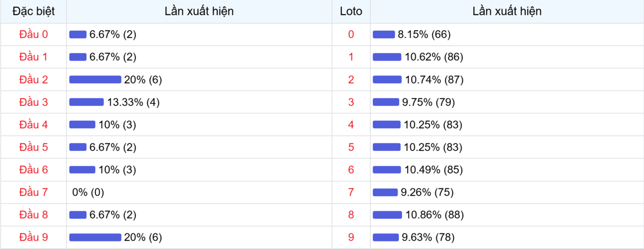
Task: Click the '10.74% (87)' value text
Action: [434, 79]
